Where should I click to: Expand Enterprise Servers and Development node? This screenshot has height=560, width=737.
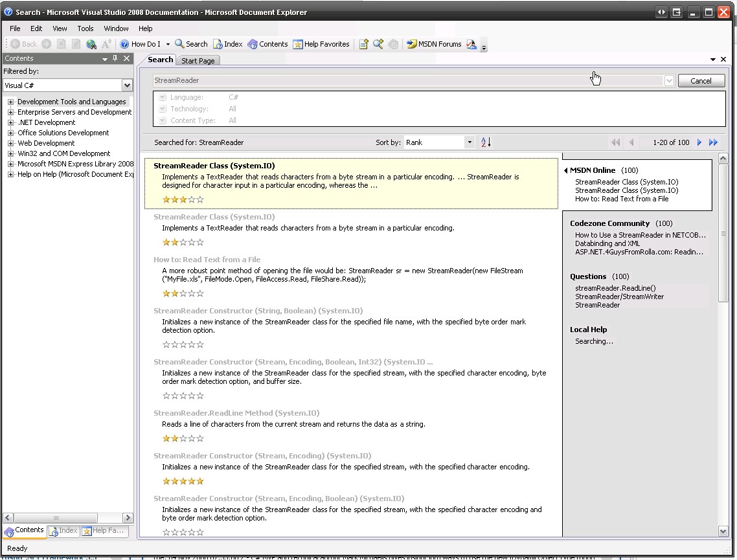click(10, 112)
